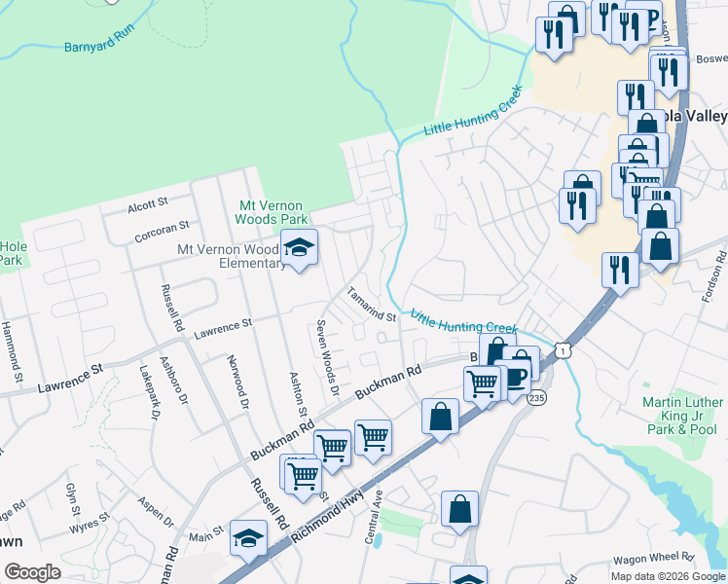Image resolution: width=728 pixels, height=584 pixels.
Task: Click Little Hunting Creek label beside the green park
Action: coord(474,110)
